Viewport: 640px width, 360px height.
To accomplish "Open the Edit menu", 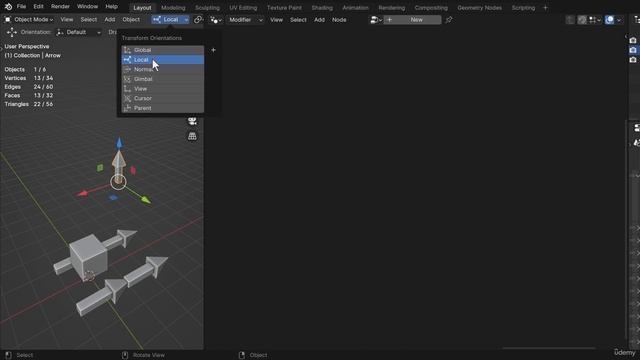I will pyautogui.click(x=38, y=7).
